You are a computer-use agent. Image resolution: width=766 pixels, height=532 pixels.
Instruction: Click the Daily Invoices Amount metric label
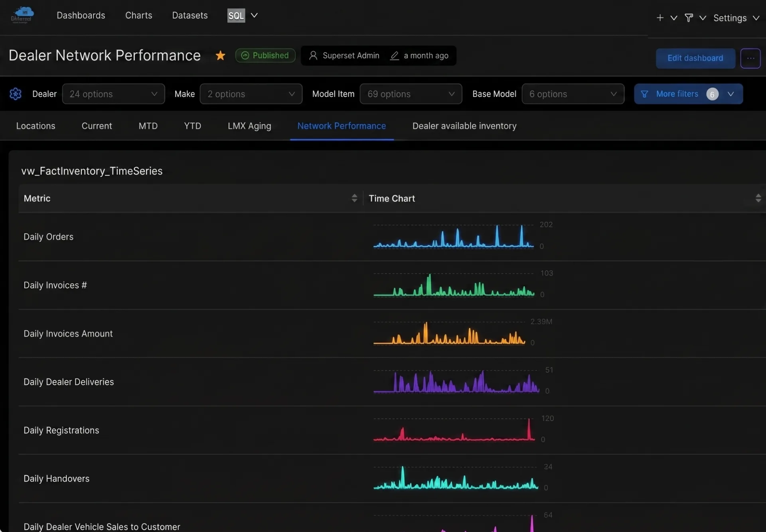click(68, 333)
